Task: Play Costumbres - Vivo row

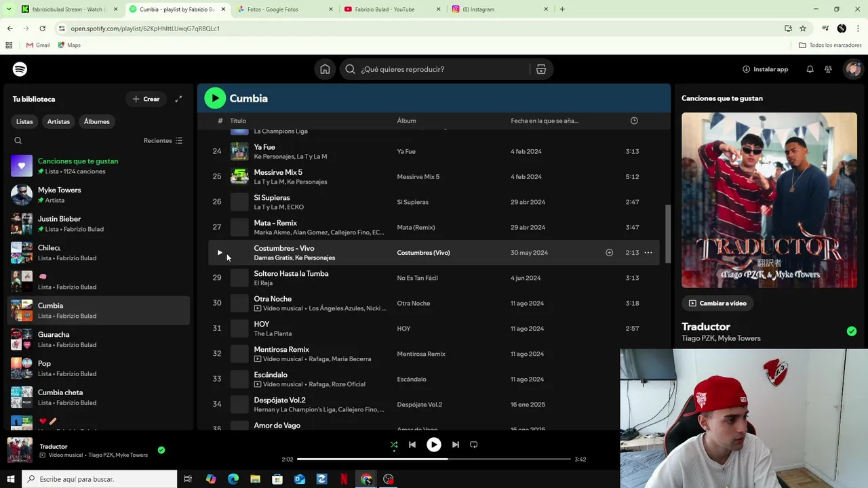Action: (x=219, y=253)
